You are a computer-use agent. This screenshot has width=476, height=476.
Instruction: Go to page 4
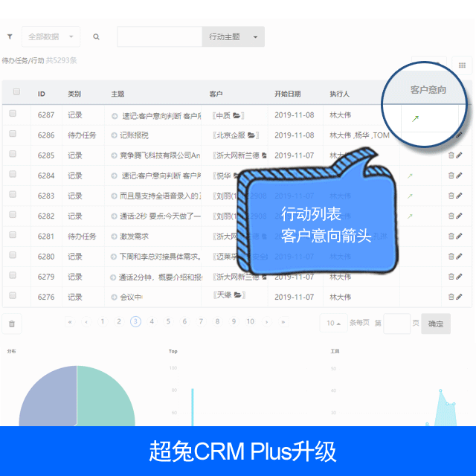[152, 321]
